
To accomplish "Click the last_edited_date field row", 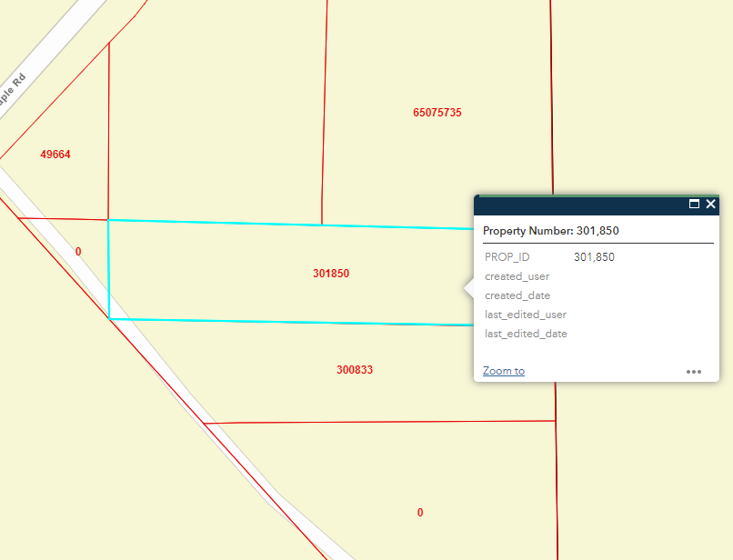I will click(x=526, y=334).
